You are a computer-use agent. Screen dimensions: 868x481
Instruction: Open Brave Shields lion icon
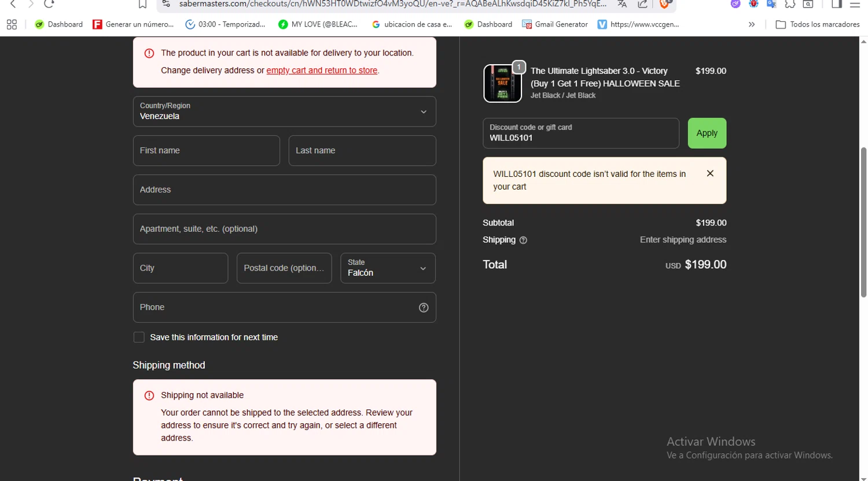pos(664,4)
